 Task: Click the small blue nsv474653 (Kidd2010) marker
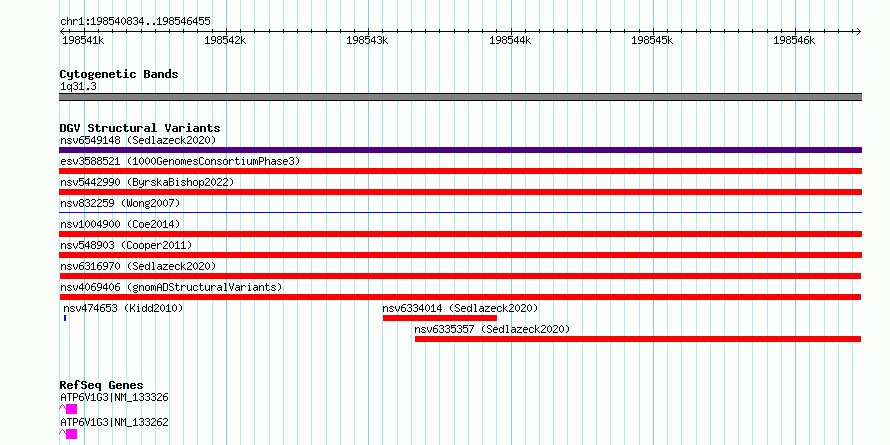65,318
